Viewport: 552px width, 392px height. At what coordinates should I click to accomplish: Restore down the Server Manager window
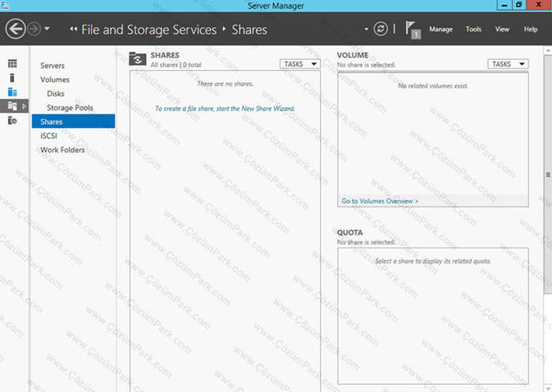(519, 5)
